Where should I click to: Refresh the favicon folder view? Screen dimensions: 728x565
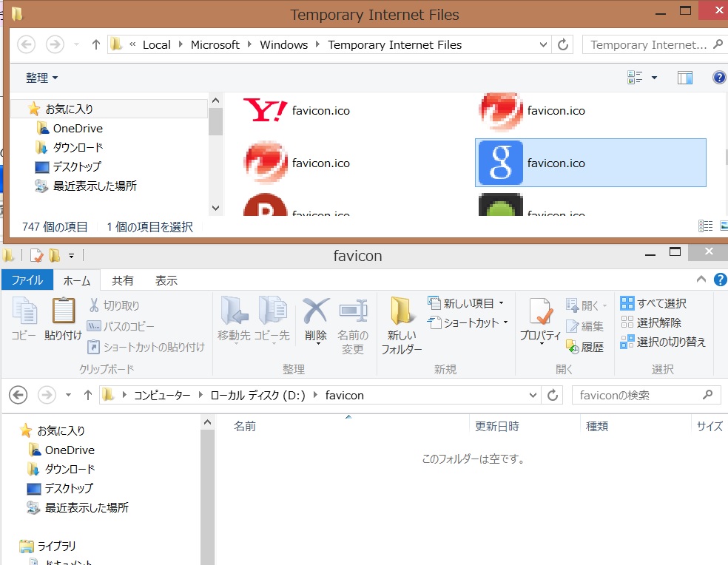pos(553,395)
